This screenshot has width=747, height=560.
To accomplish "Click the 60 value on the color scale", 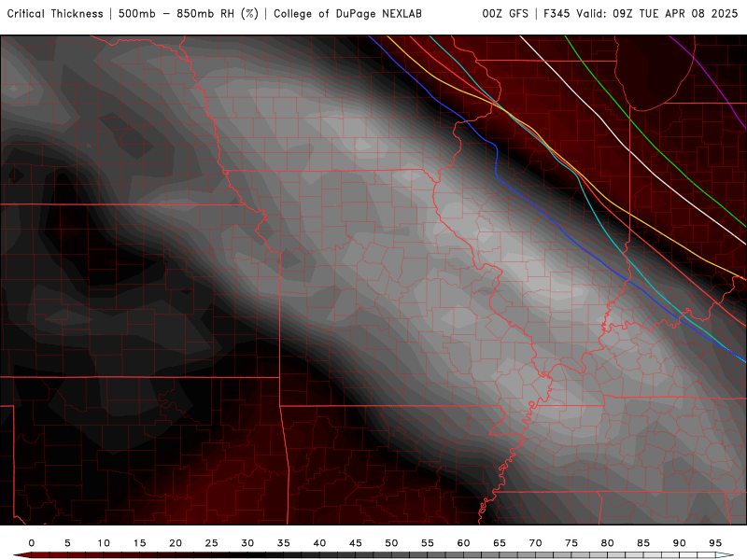I will click(x=463, y=543).
